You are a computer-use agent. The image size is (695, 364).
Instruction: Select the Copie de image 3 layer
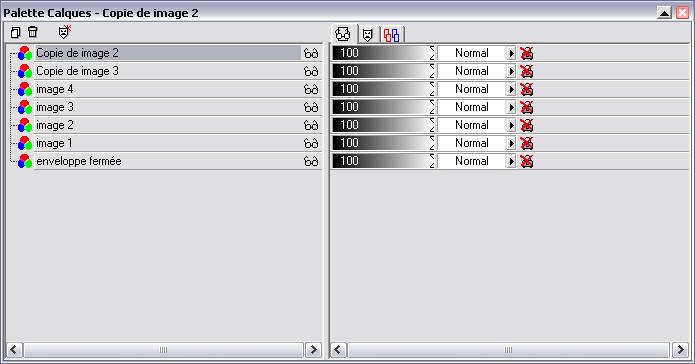pyautogui.click(x=168, y=71)
